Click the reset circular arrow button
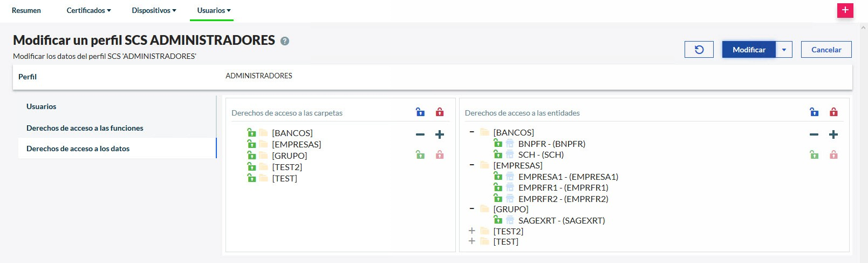The width and height of the screenshot is (868, 263). pos(699,50)
